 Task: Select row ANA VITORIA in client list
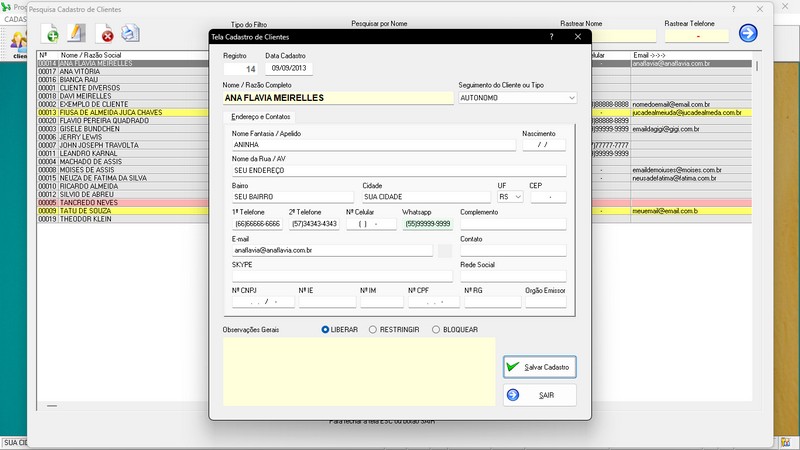(122, 72)
